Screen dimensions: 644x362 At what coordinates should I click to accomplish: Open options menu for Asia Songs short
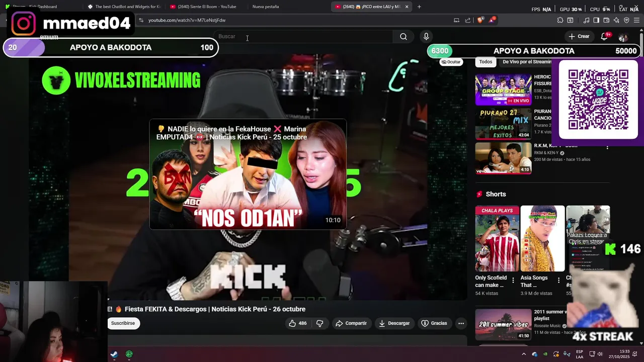point(558,281)
